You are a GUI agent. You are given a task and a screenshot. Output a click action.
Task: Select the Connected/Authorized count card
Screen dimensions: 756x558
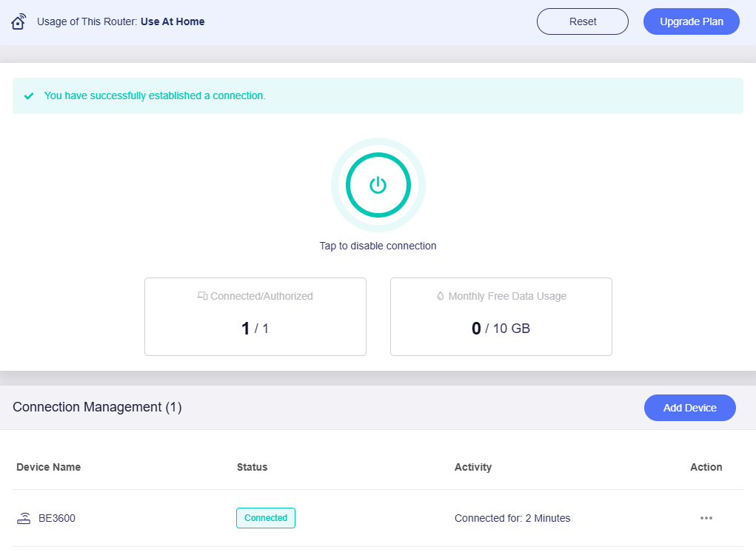pyautogui.click(x=255, y=317)
